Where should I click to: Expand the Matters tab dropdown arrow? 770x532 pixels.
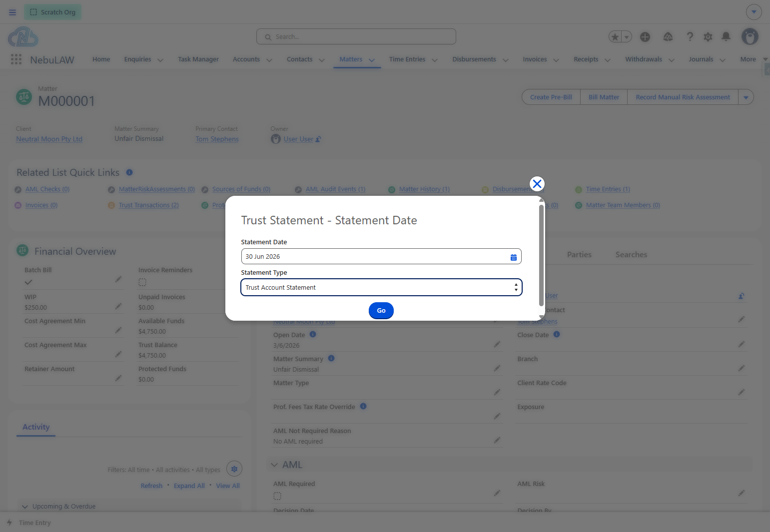click(x=372, y=60)
